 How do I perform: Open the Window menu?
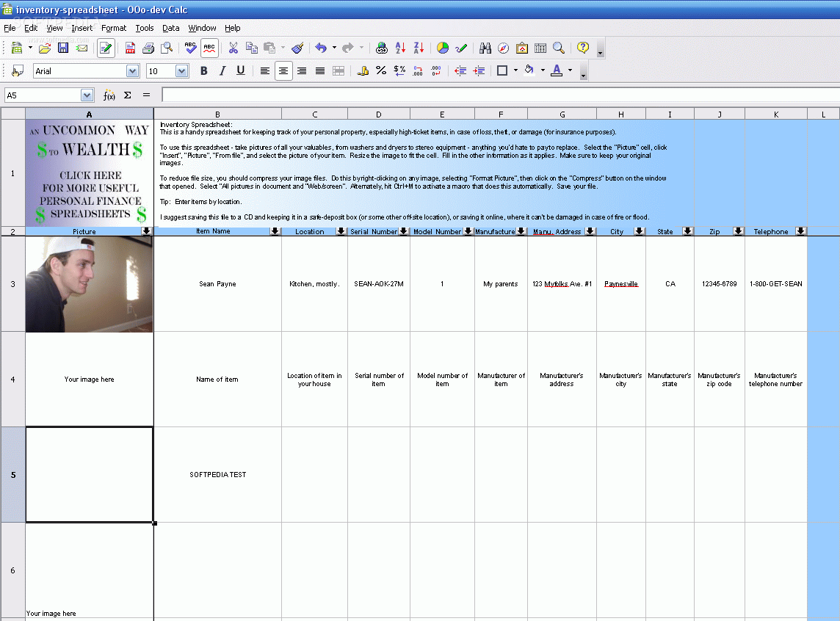(x=202, y=28)
